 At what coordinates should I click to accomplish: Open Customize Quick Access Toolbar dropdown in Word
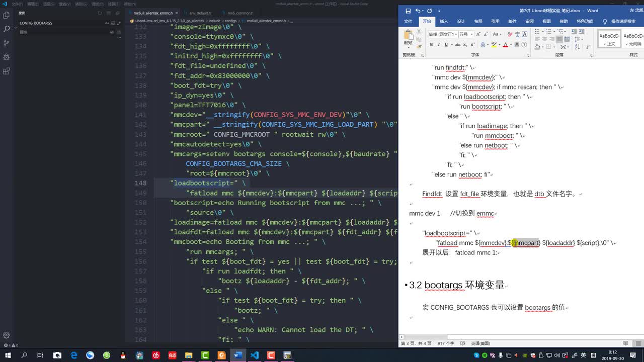(439, 11)
